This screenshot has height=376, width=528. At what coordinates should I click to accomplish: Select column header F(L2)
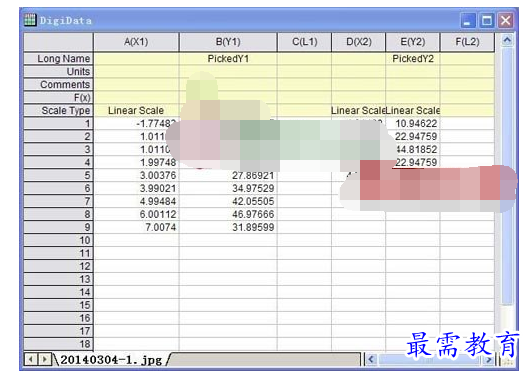pos(467,42)
